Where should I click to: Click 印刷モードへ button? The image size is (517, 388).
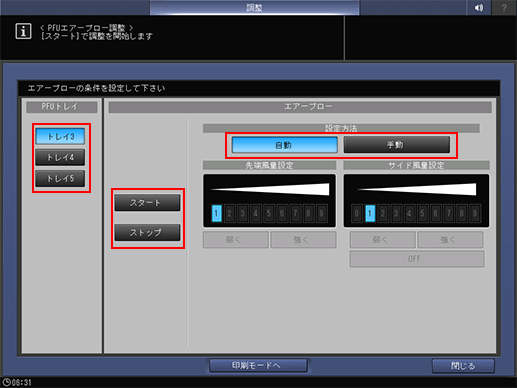point(258,366)
